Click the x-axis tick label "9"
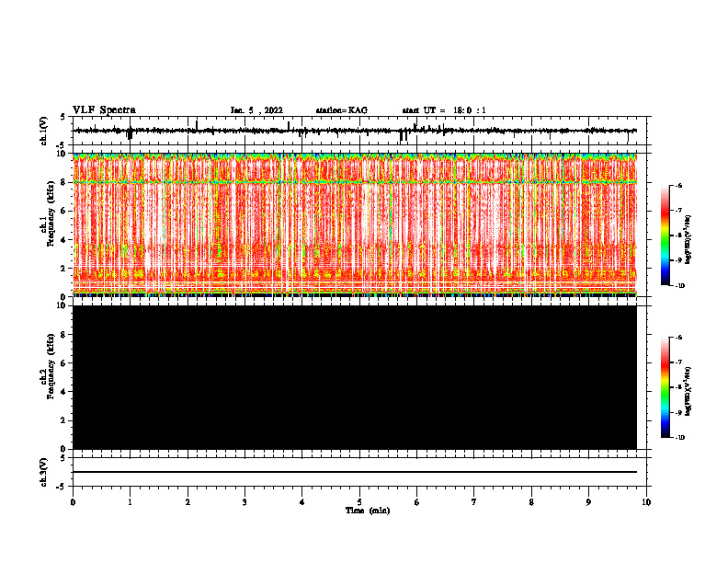 588,502
